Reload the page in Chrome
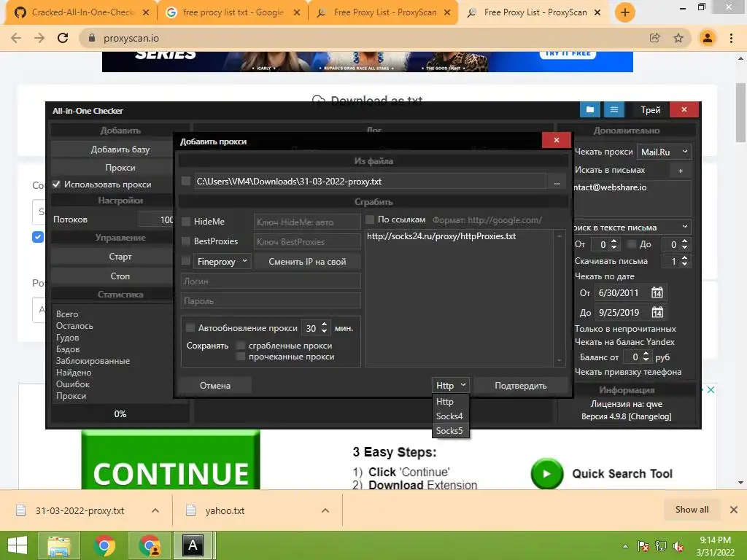747x560 pixels. point(63,38)
